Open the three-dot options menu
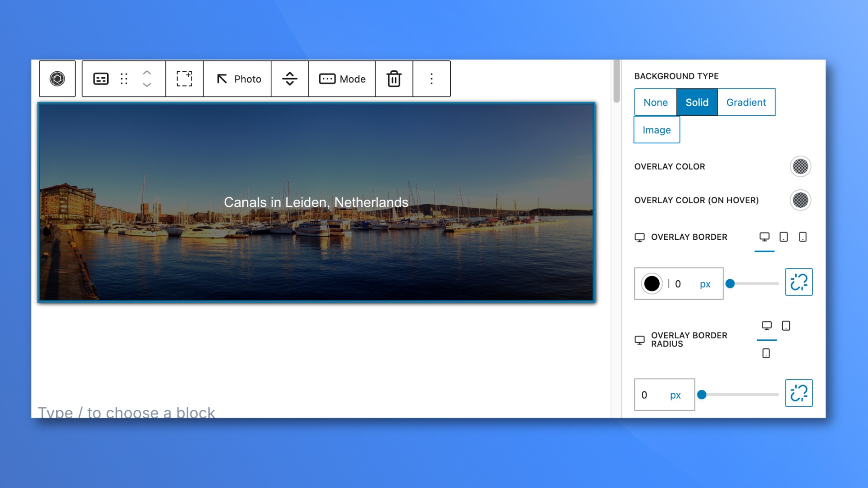 [x=431, y=79]
